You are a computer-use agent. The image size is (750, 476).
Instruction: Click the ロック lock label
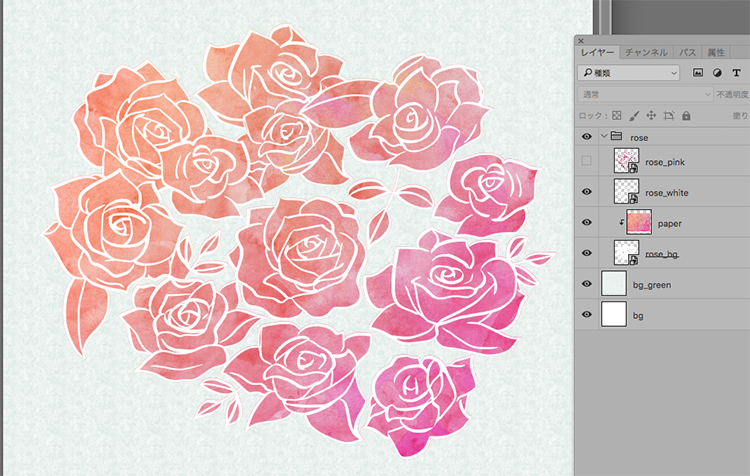click(593, 116)
